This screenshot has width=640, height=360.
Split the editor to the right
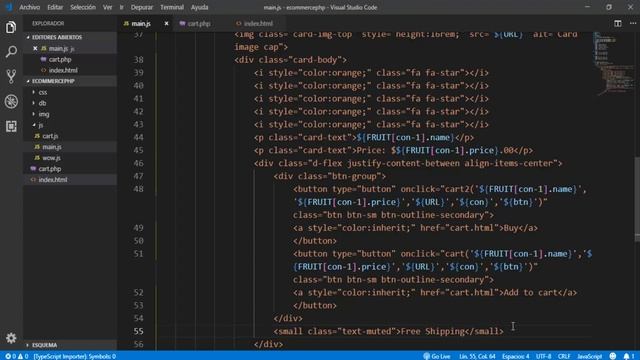point(618,24)
